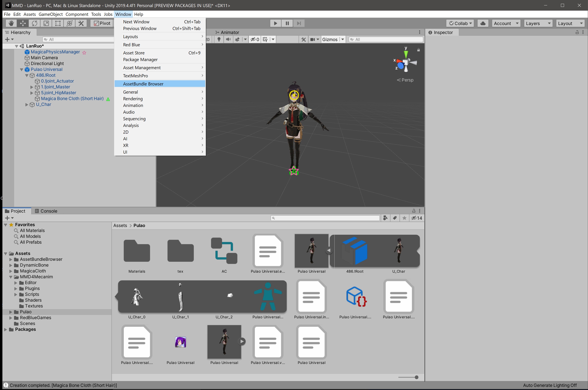The image size is (588, 390).
Task: Click the Pivot button
Action: coord(102,23)
